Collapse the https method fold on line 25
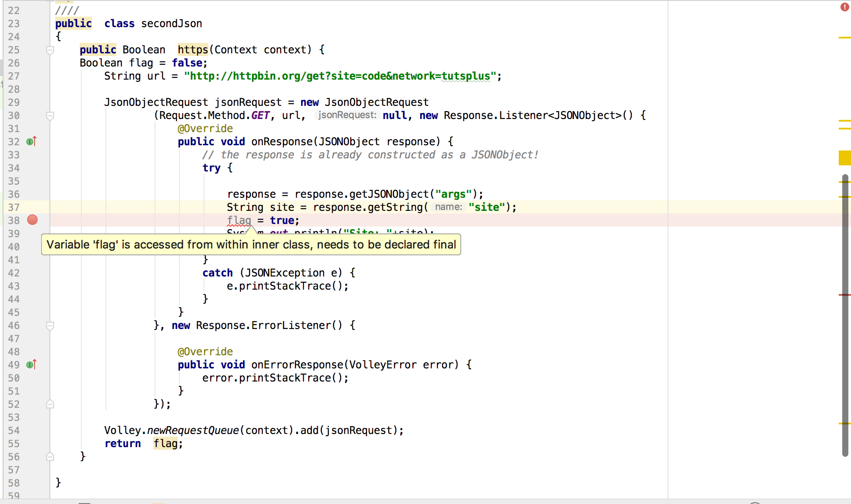The image size is (851, 504). click(50, 50)
